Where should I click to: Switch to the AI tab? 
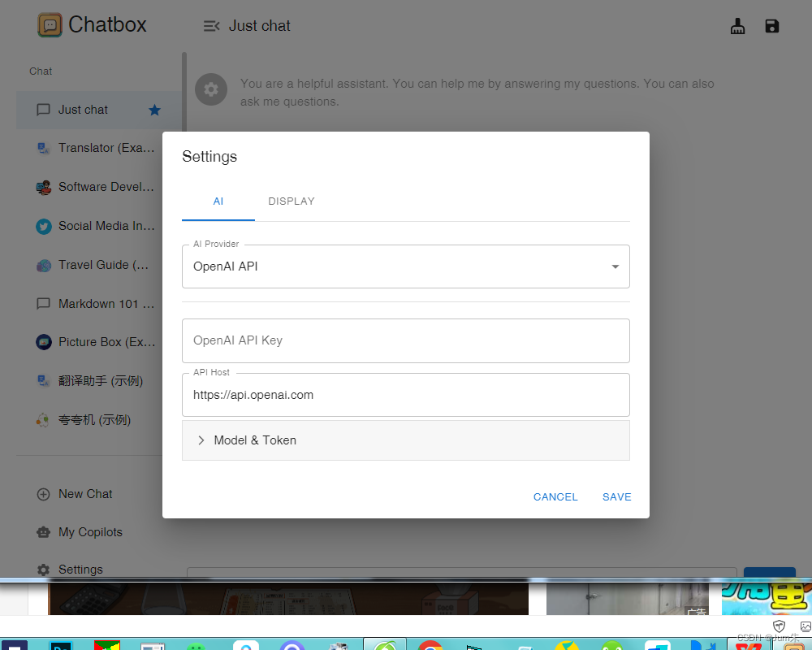(x=218, y=201)
